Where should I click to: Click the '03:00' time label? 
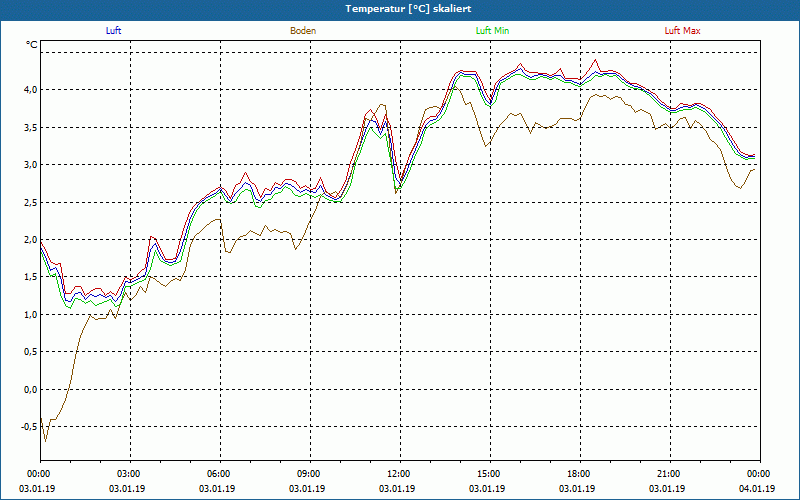click(x=130, y=474)
